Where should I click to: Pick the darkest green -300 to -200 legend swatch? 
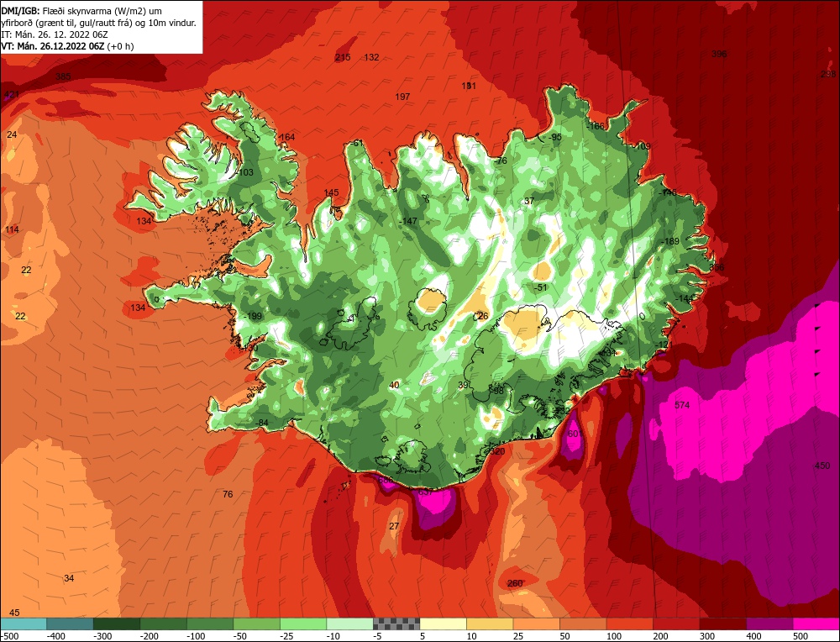point(117,624)
